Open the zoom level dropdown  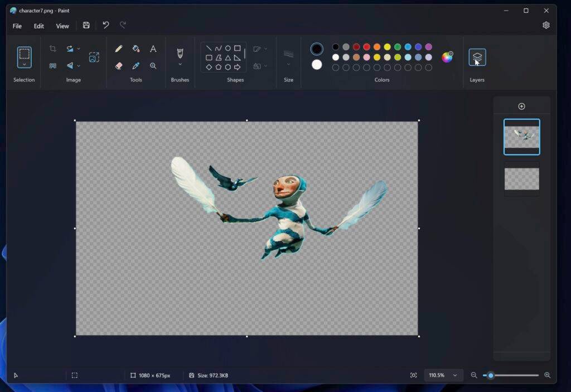443,375
